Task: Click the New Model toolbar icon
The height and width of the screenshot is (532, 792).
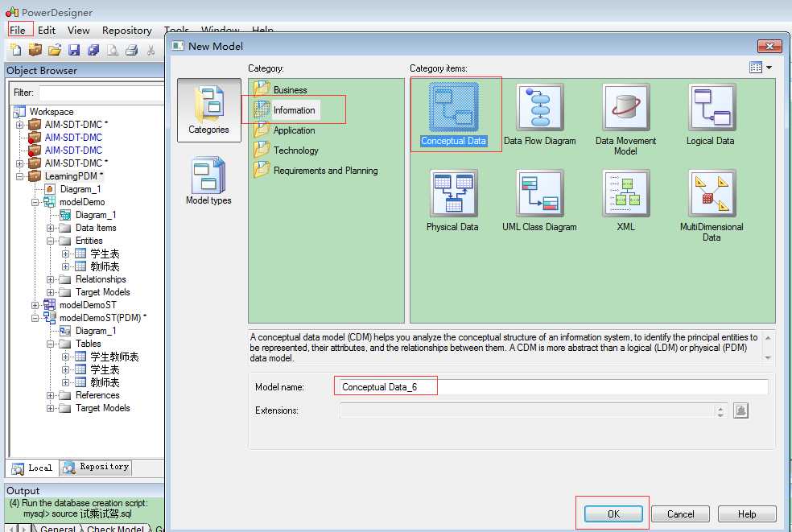Action: (15, 50)
